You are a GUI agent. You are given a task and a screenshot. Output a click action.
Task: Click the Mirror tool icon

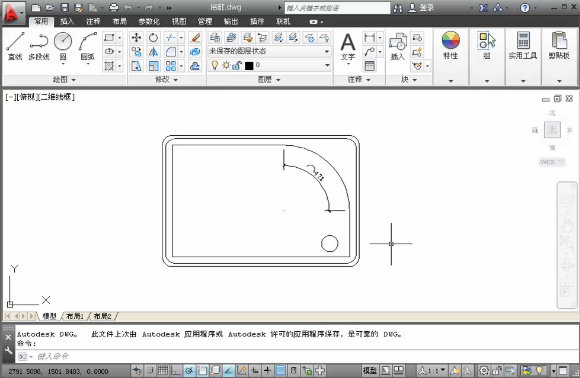(x=153, y=52)
